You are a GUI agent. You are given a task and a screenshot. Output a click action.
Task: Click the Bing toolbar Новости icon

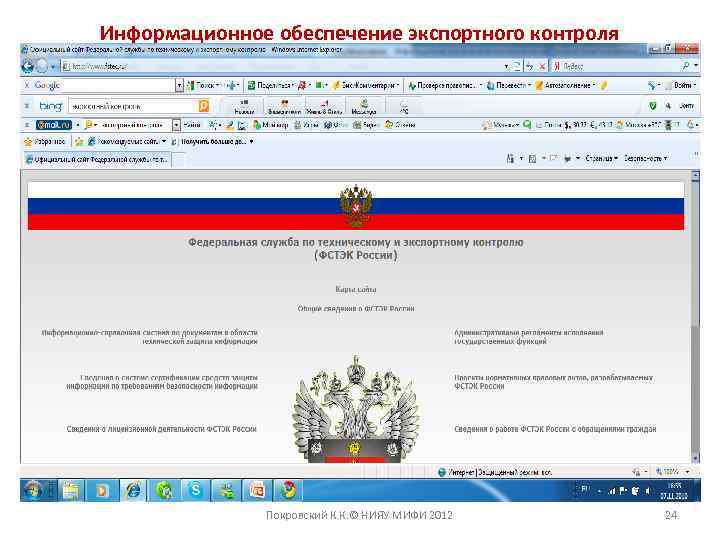(244, 107)
